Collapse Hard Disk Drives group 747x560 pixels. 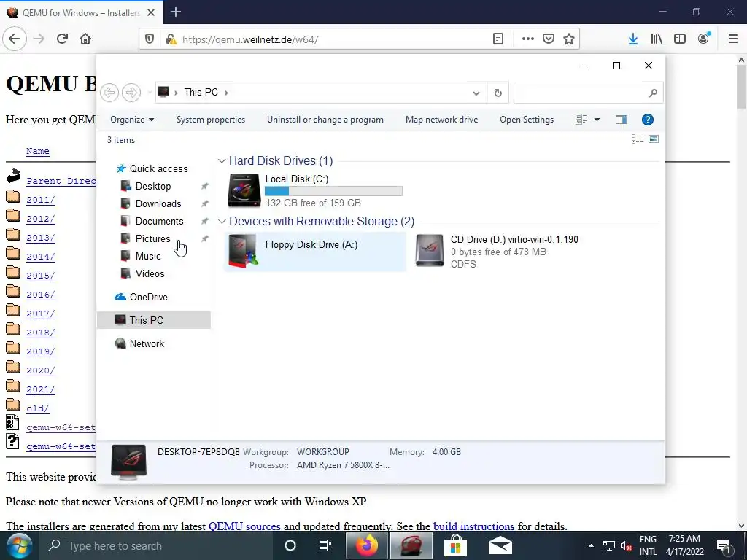tap(222, 161)
